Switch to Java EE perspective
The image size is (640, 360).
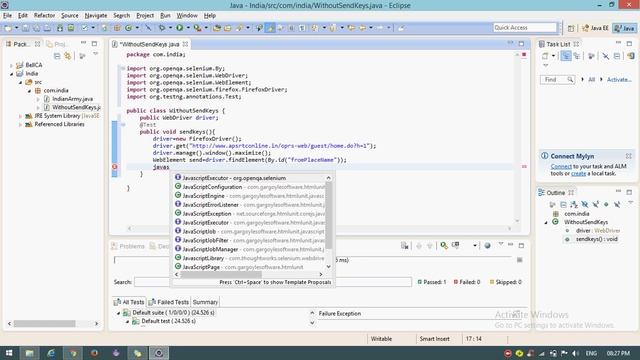pyautogui.click(x=595, y=28)
